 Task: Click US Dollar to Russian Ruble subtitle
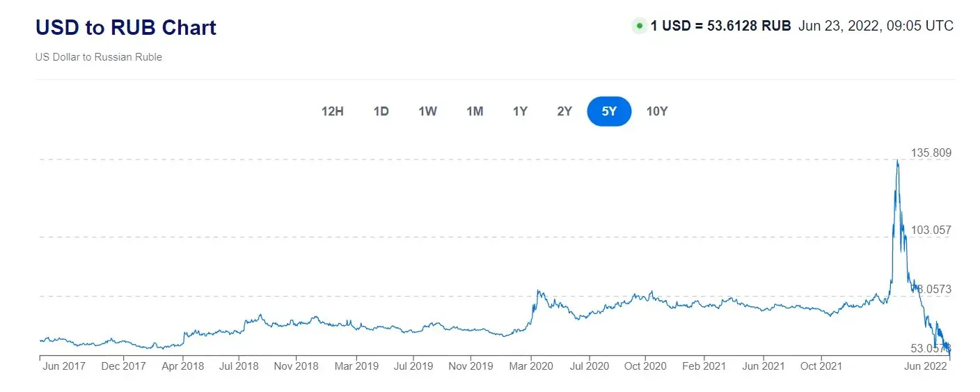click(99, 57)
